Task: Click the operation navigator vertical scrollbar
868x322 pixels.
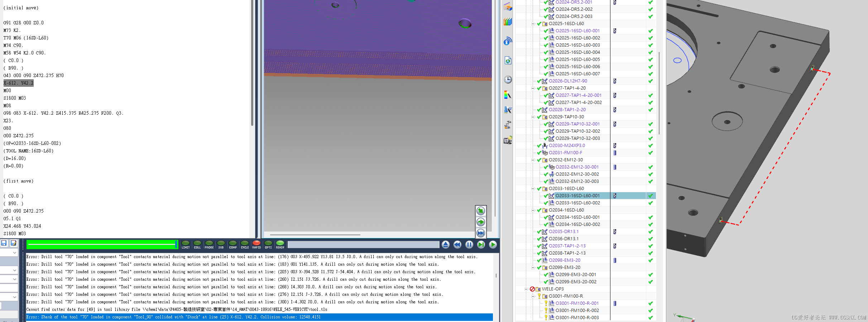Action: [659, 93]
